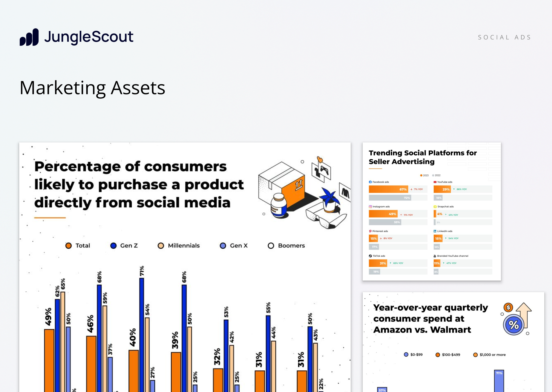Click the Facebook ads icon
Image resolution: width=552 pixels, height=392 pixels.
point(370,182)
